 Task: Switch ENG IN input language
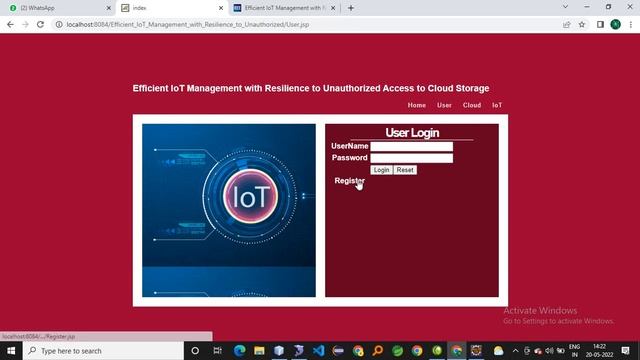574,351
